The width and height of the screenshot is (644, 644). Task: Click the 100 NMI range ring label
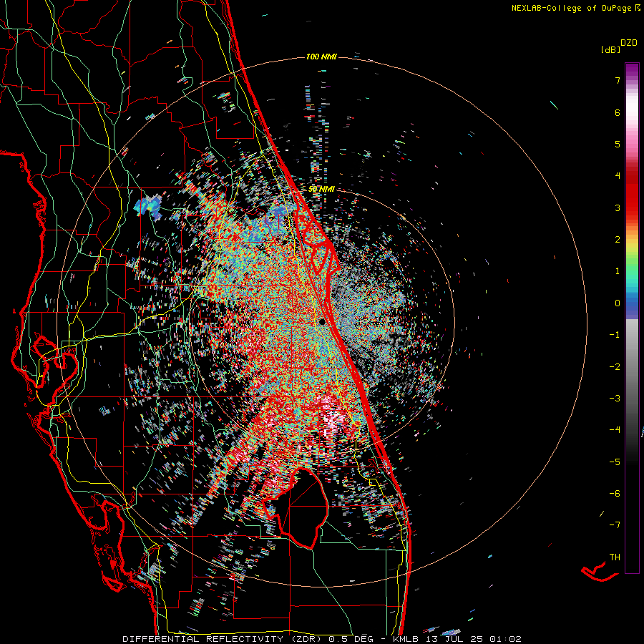[321, 57]
